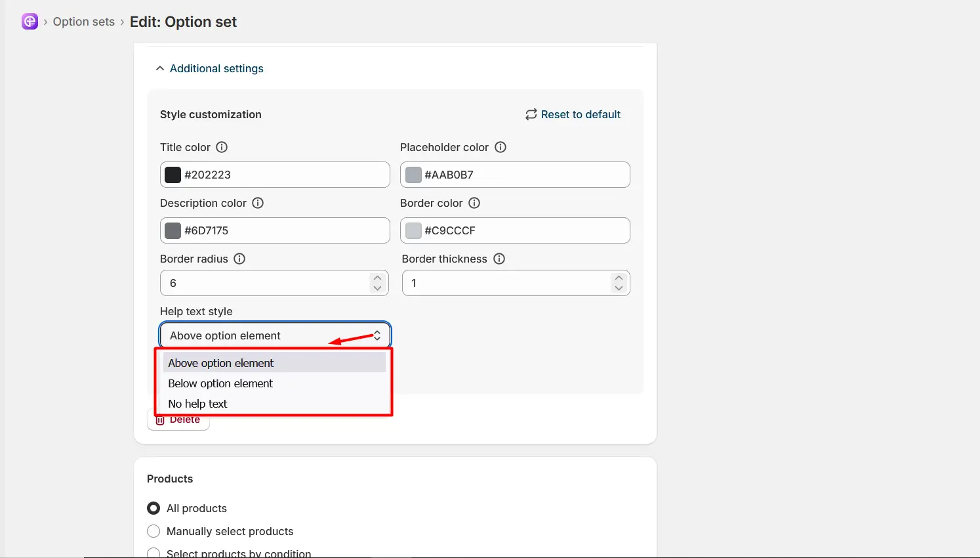Click the Title color info icon
The width and height of the screenshot is (980, 558).
pos(222,147)
